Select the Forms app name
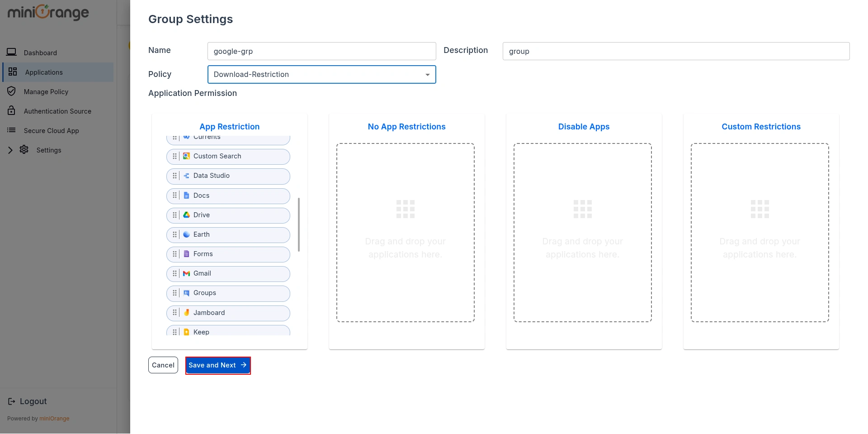The height and width of the screenshot is (434, 868). point(203,254)
